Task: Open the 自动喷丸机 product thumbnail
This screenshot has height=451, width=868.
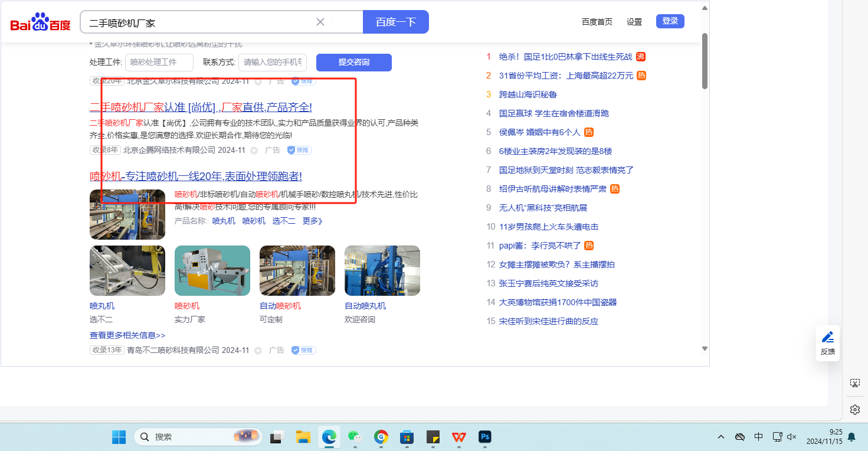Action: point(382,270)
